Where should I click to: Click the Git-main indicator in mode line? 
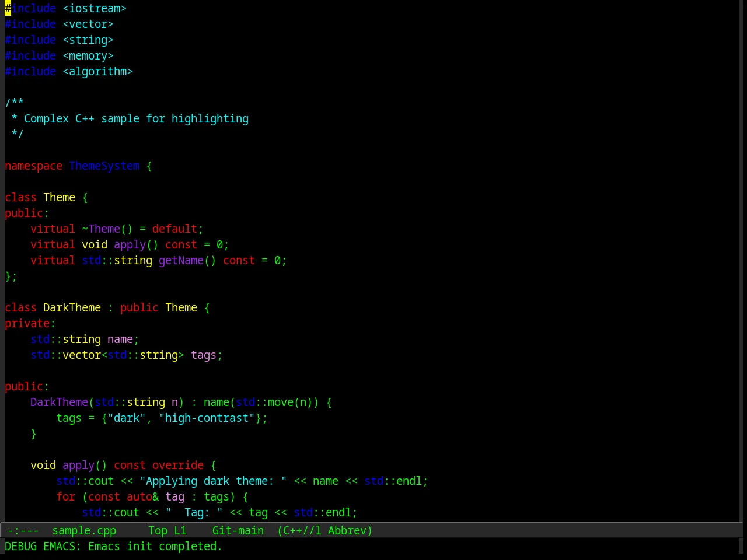(238, 530)
